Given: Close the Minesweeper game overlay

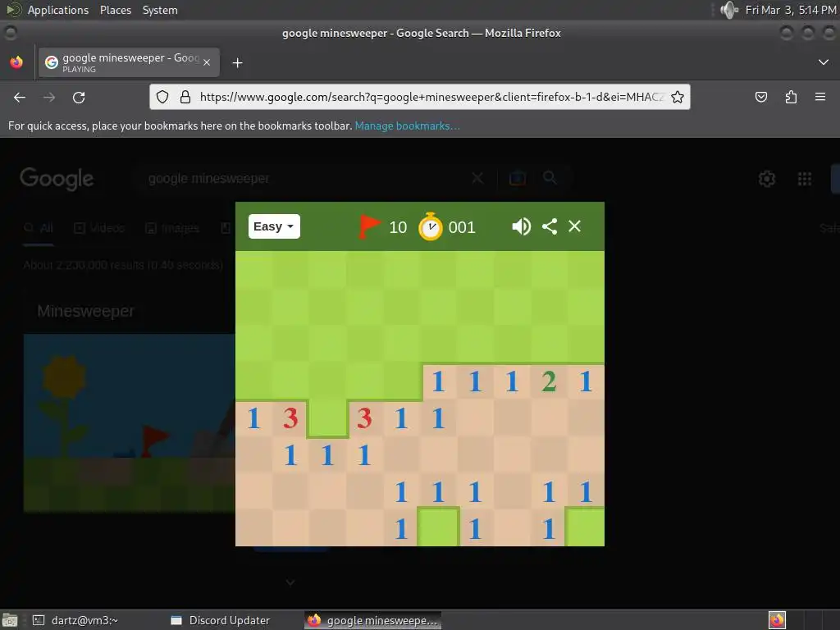Looking at the screenshot, I should (x=574, y=226).
